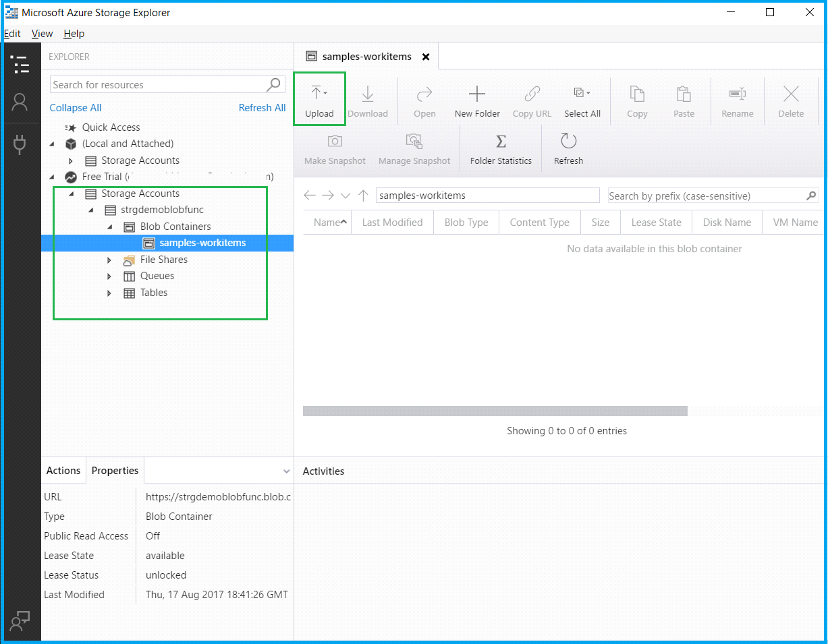Image resolution: width=828 pixels, height=644 pixels.
Task: Sort by the Last Modified column
Action: point(392,222)
